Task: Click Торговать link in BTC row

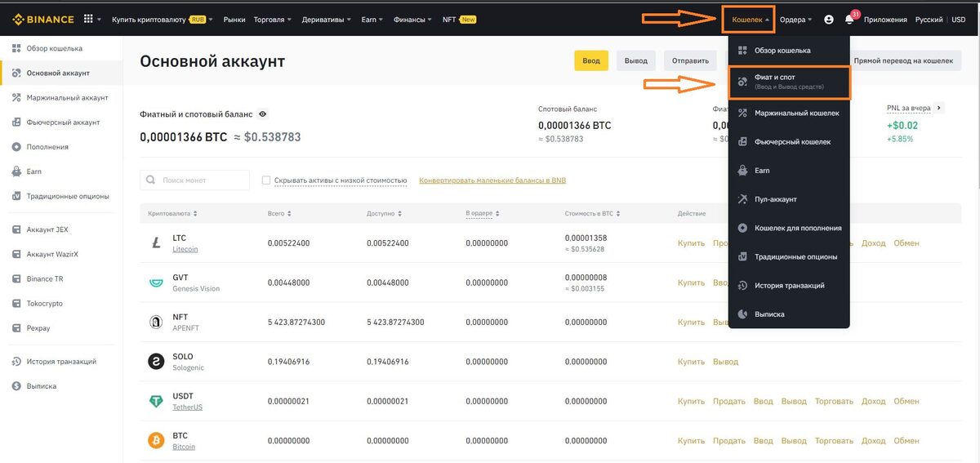Action: point(834,441)
